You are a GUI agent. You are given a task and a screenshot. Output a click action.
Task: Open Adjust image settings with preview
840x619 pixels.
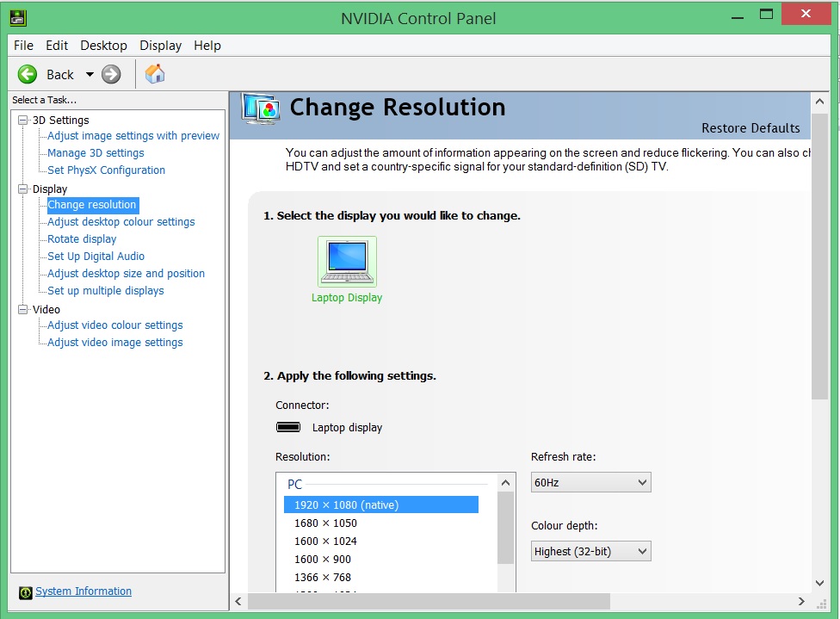coord(133,135)
